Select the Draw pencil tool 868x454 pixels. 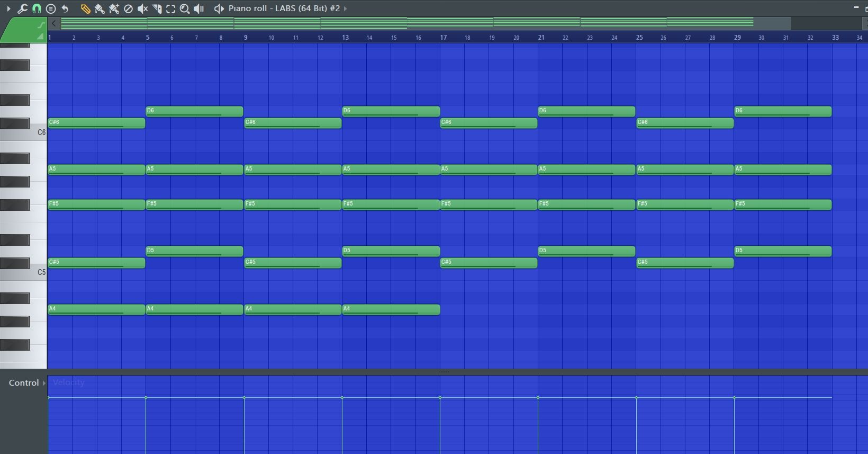(x=85, y=8)
